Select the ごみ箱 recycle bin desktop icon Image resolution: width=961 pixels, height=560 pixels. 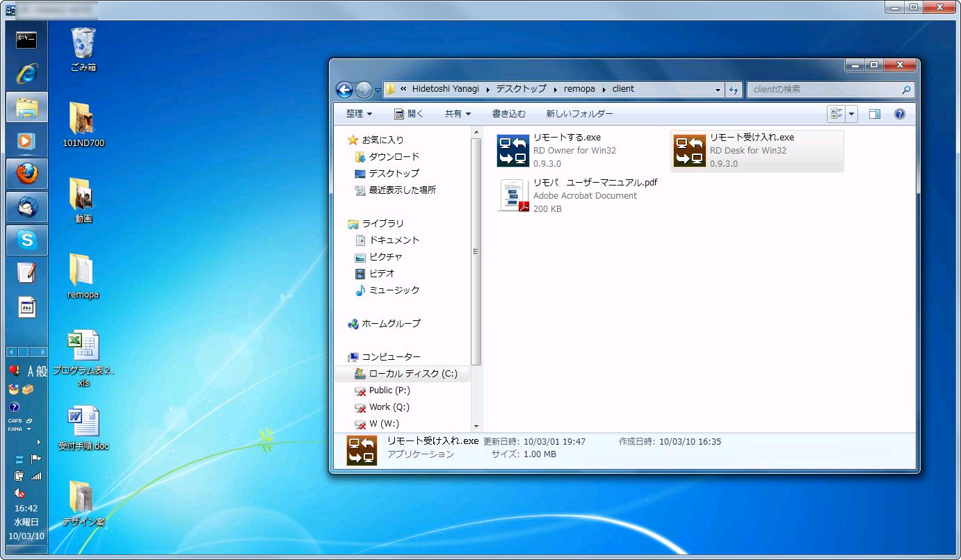pos(83,49)
